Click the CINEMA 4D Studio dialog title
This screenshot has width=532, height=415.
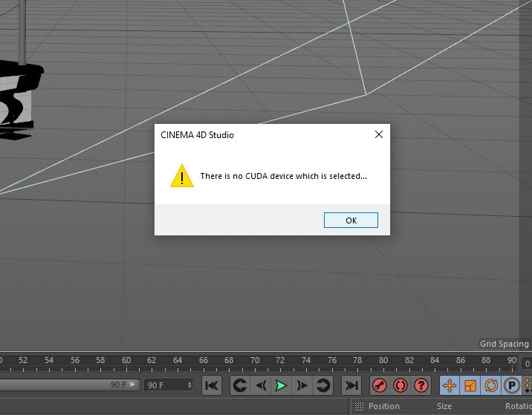click(197, 135)
